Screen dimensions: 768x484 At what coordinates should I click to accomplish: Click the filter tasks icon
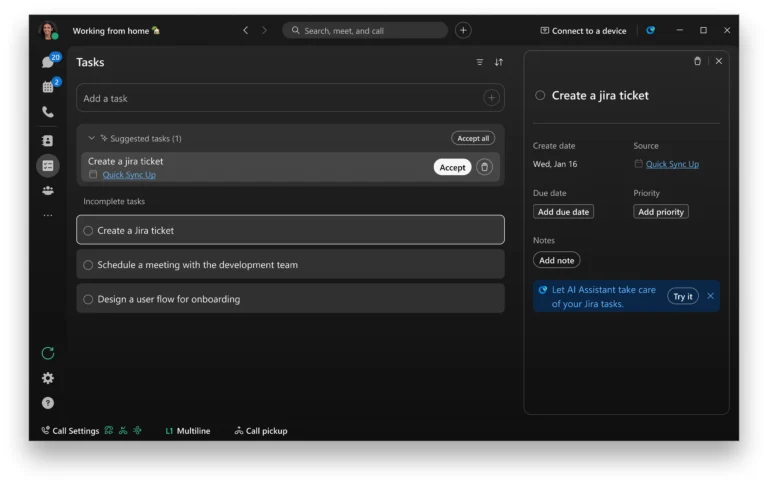click(479, 62)
